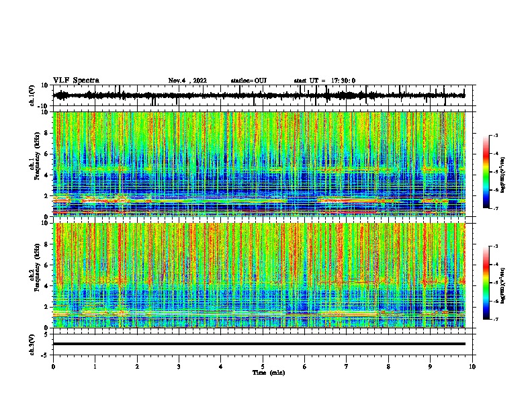Click inside the ch.2 spectrogram panel
The height and width of the screenshot is (411, 532).
(259, 275)
